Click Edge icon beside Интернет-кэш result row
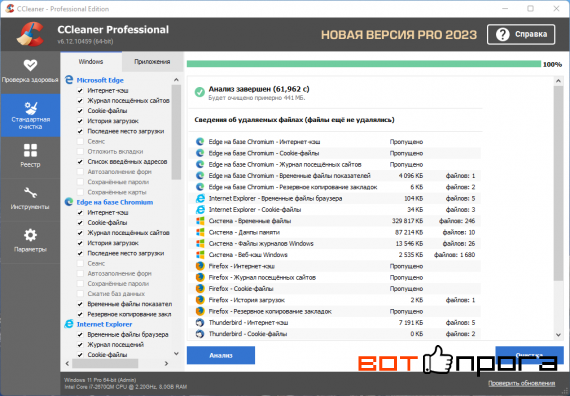Screen dimensions: 570x396 click(200, 142)
